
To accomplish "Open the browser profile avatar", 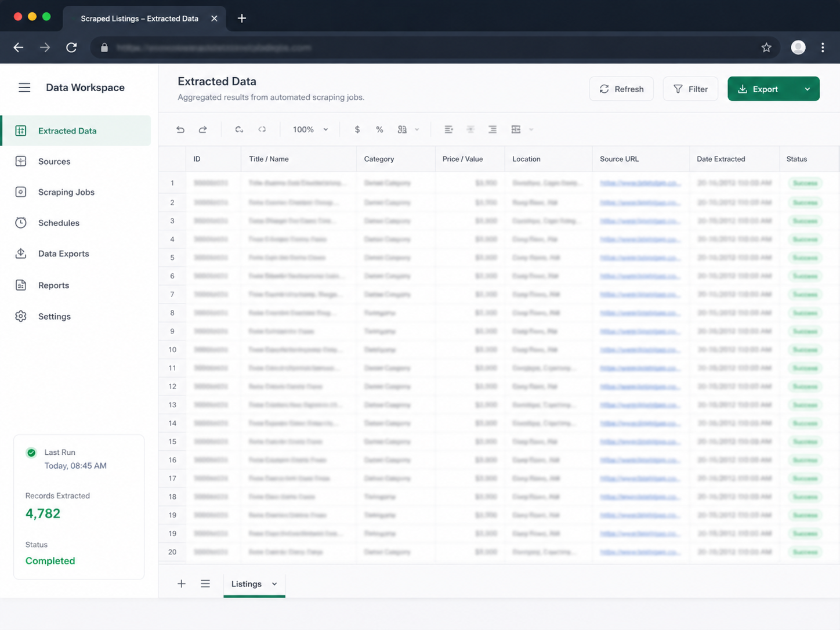I will [798, 48].
